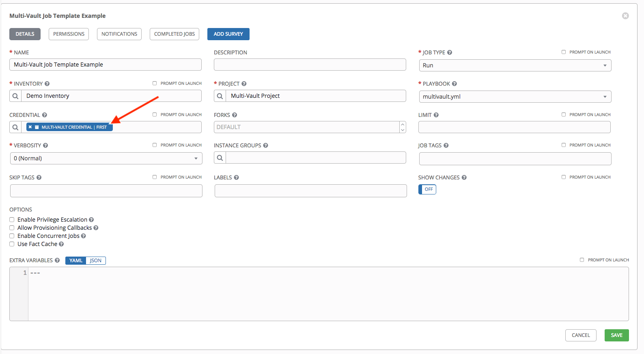Image resolution: width=644 pixels, height=354 pixels.
Task: Open the Instance Groups lookup search icon
Action: (220, 158)
